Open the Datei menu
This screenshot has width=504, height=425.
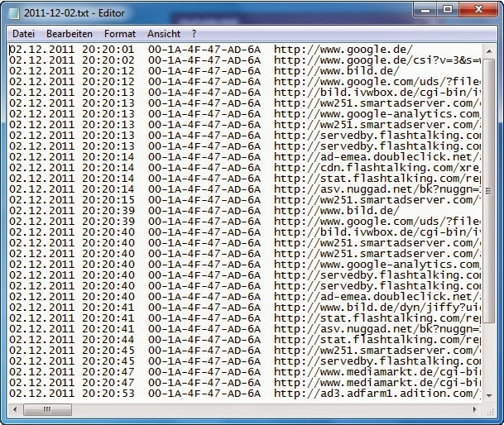[x=23, y=34]
